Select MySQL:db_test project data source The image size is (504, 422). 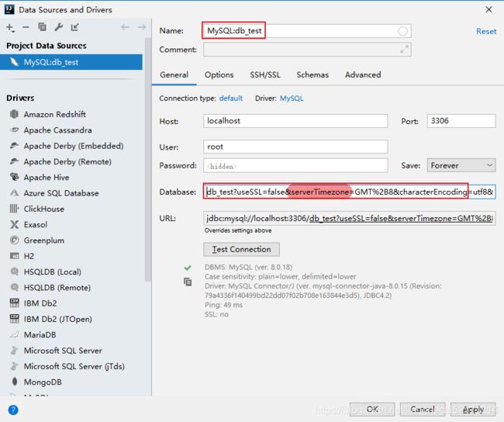pyautogui.click(x=71, y=62)
